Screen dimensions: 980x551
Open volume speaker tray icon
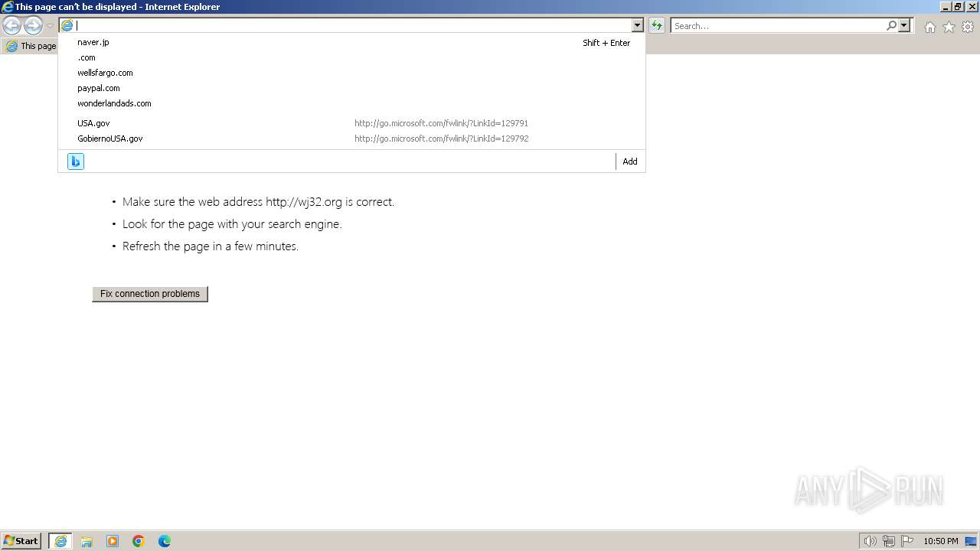point(870,541)
